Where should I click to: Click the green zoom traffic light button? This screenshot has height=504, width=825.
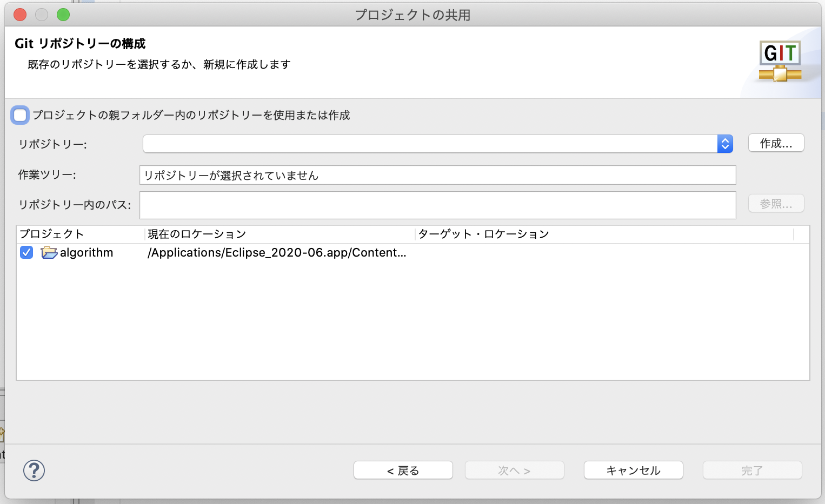63,15
